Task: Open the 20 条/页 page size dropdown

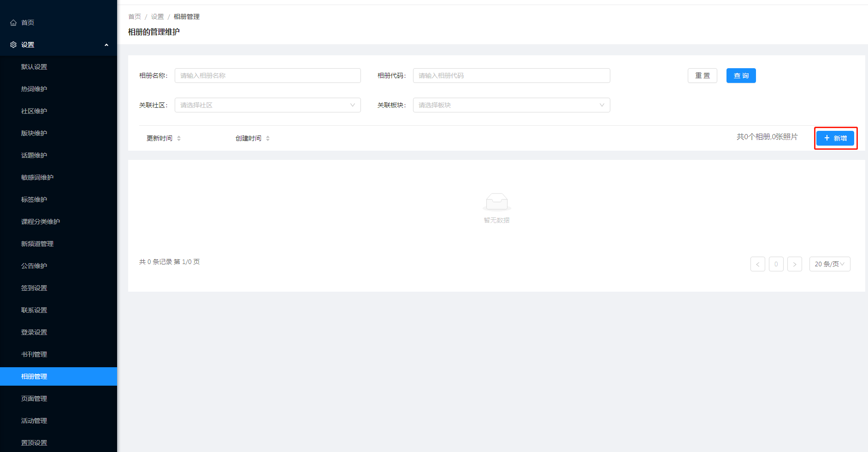Action: (x=830, y=264)
